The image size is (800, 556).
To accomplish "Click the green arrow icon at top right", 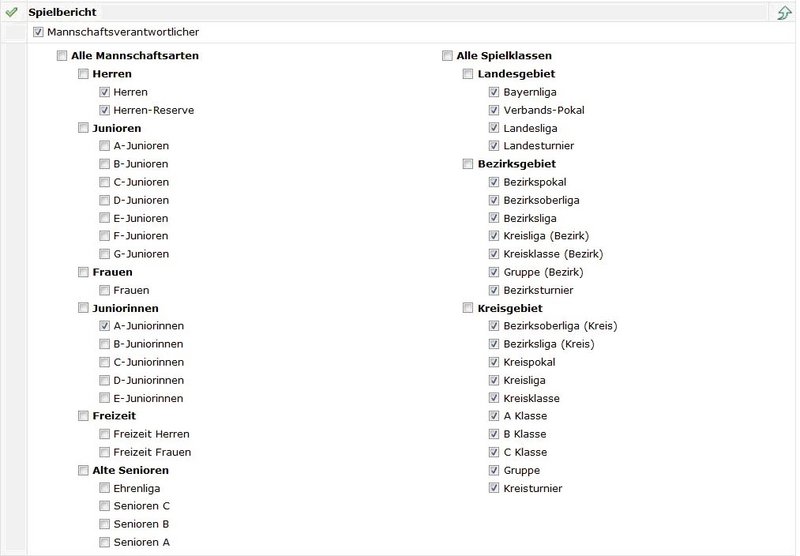I will pyautogui.click(x=785, y=13).
